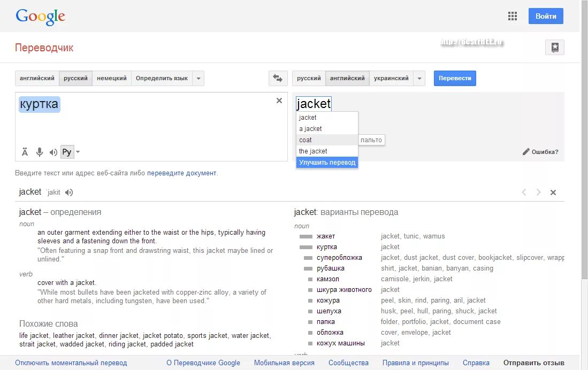Close the jacket dictionary panel
The height and width of the screenshot is (370, 588).
553,192
